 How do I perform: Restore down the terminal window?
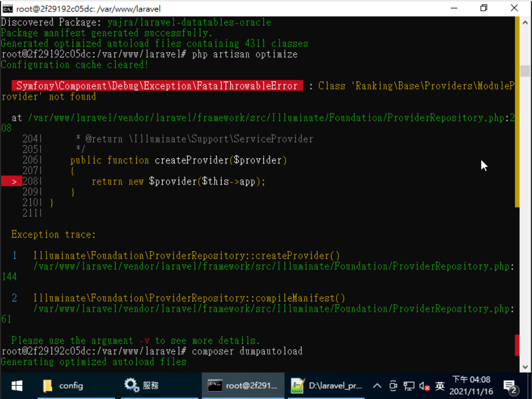point(484,8)
